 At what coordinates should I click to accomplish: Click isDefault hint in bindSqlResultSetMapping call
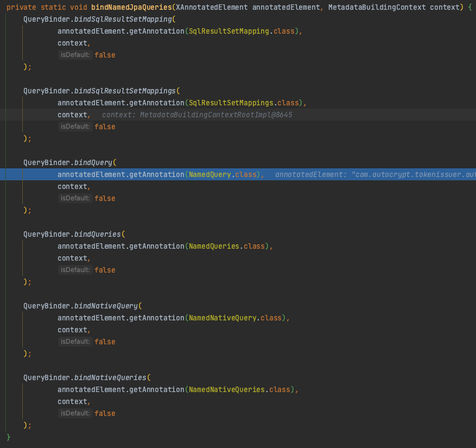tap(75, 55)
